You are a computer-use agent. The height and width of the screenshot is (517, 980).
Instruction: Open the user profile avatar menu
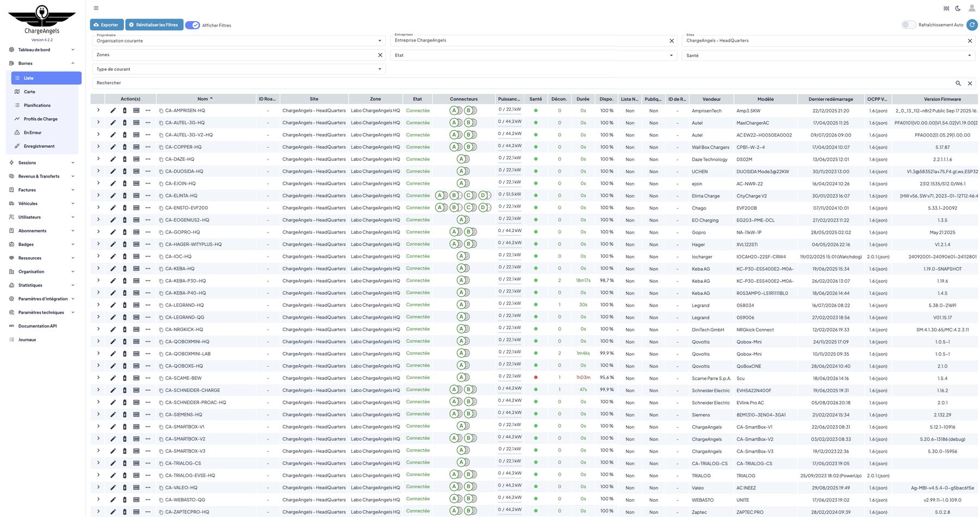(x=972, y=8)
